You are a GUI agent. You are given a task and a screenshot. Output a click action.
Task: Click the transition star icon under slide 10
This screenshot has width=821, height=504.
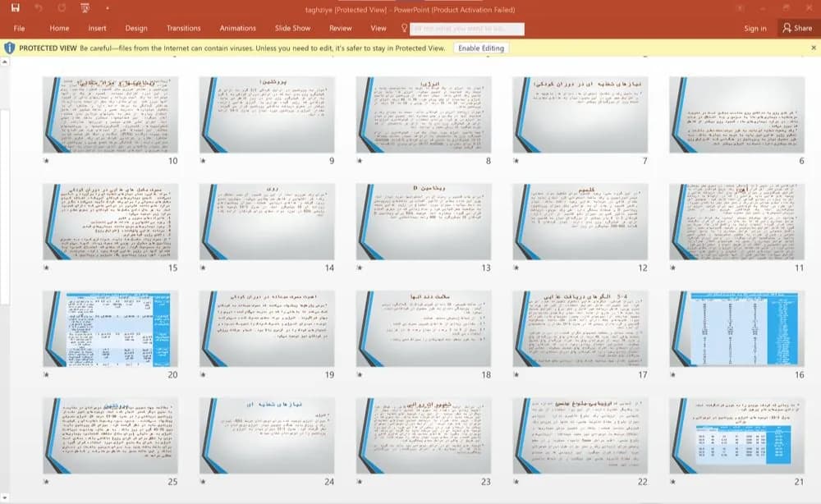[46, 161]
